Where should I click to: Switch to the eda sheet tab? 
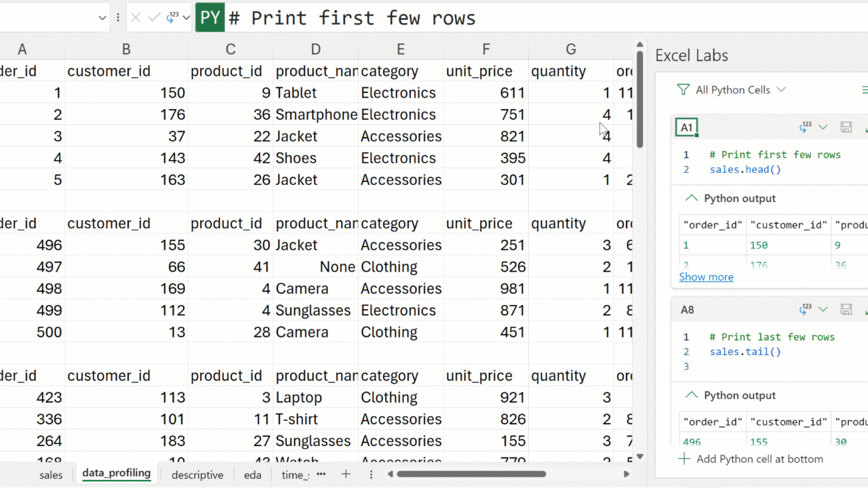pyautogui.click(x=253, y=475)
